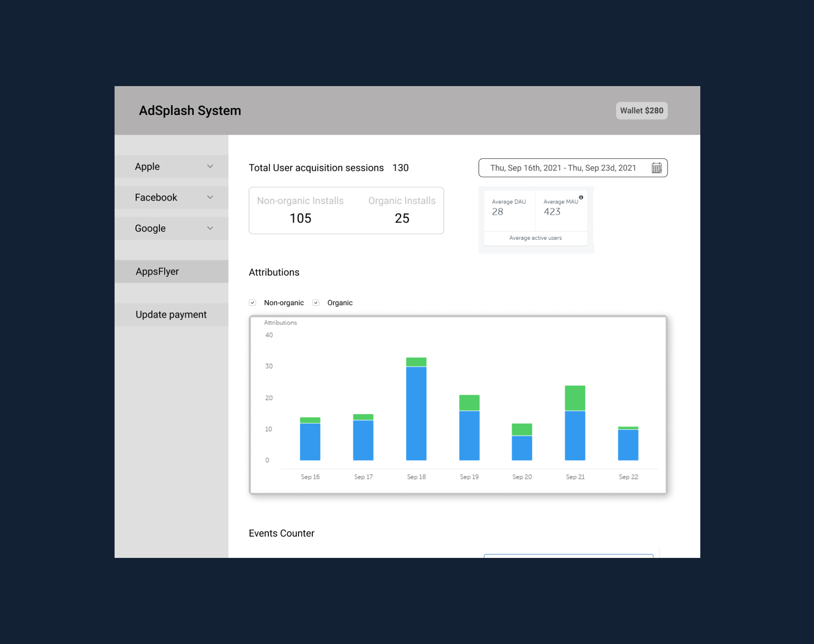Click the date range field
This screenshot has height=644, width=814.
(573, 168)
